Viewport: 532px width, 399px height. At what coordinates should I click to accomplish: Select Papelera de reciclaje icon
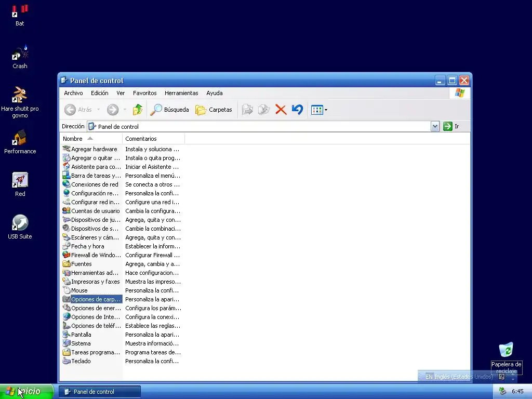(506, 357)
